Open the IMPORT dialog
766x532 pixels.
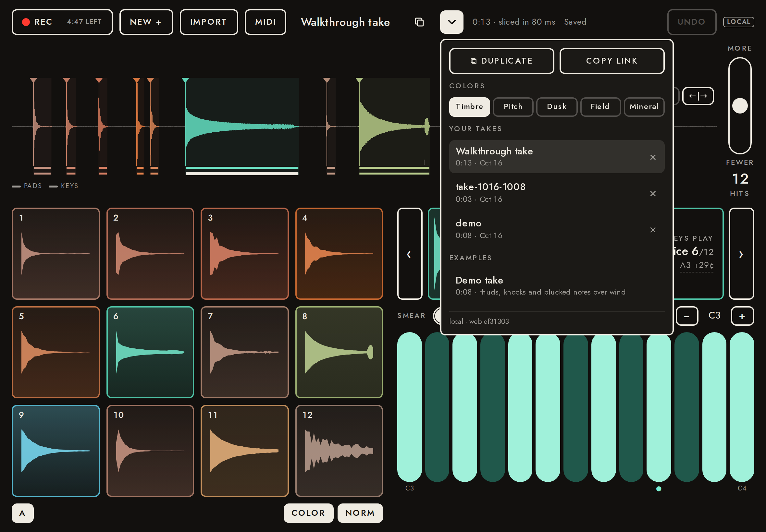point(209,22)
